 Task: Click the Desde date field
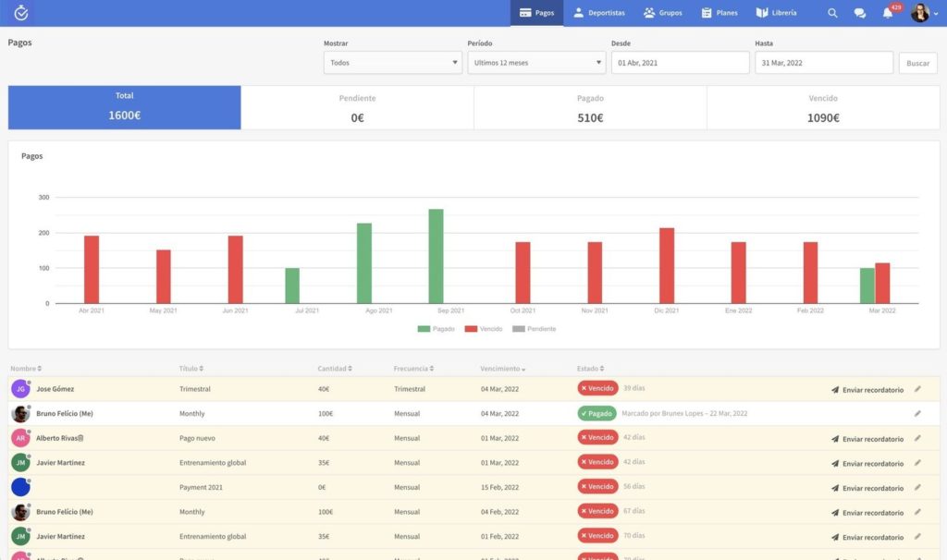(680, 63)
